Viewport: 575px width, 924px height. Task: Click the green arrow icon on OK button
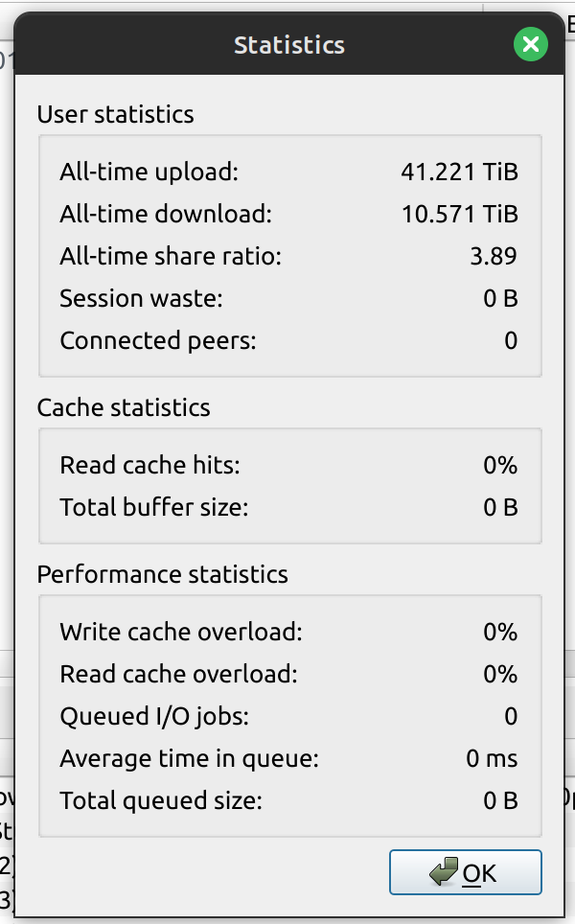(x=444, y=871)
